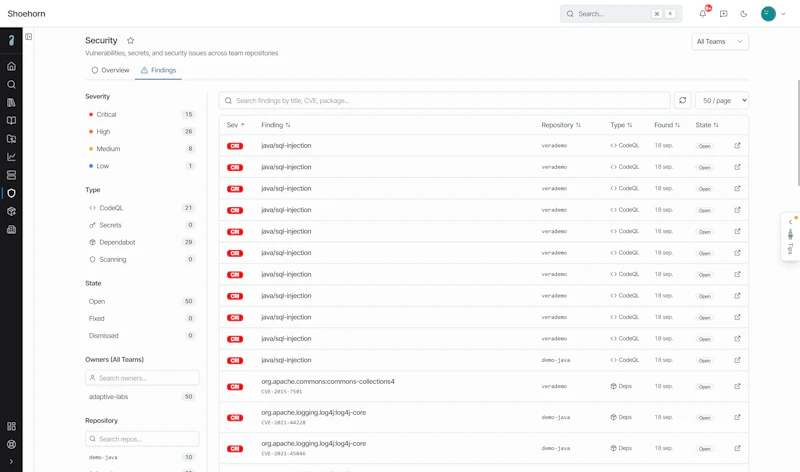Open external link for first java/sql-injection row

tap(737, 146)
